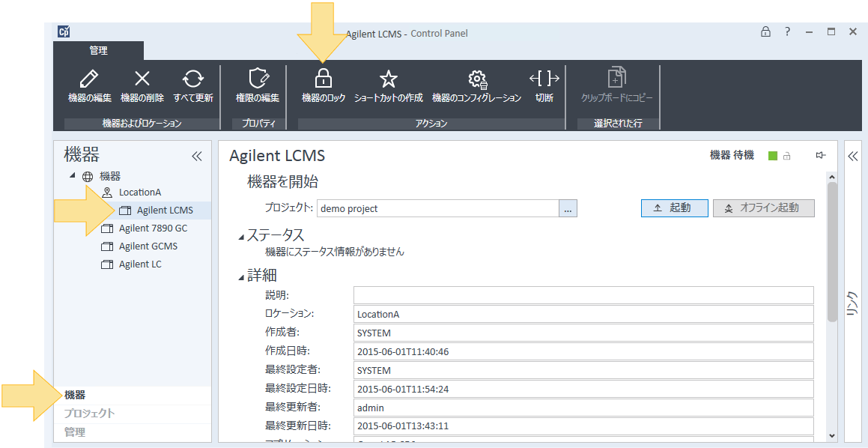Refresh all with すべて更新 icon

[192, 79]
